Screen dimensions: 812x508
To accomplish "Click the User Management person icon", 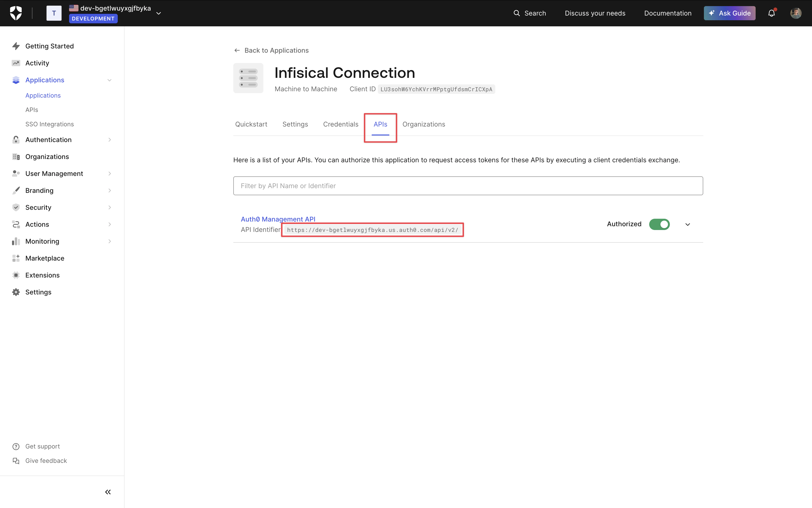I will coord(16,173).
